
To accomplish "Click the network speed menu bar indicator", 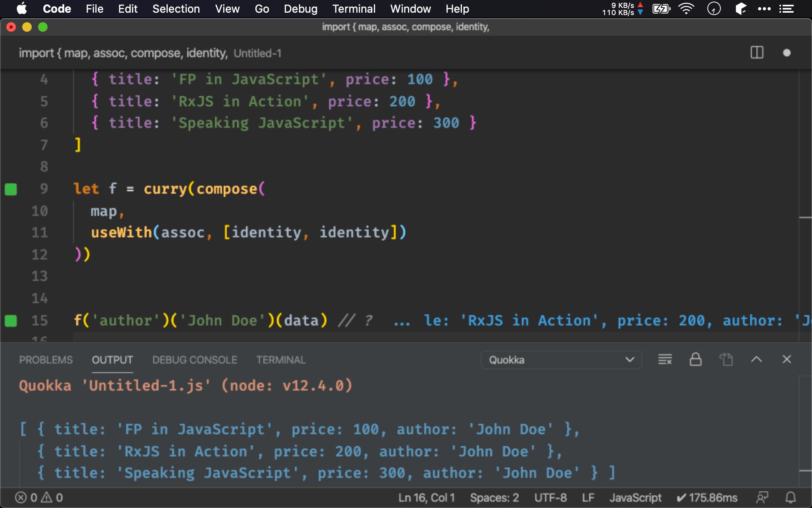I will point(622,9).
